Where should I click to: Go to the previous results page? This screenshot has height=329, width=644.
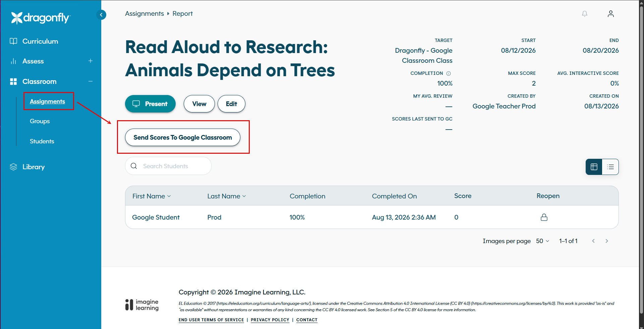pos(593,241)
